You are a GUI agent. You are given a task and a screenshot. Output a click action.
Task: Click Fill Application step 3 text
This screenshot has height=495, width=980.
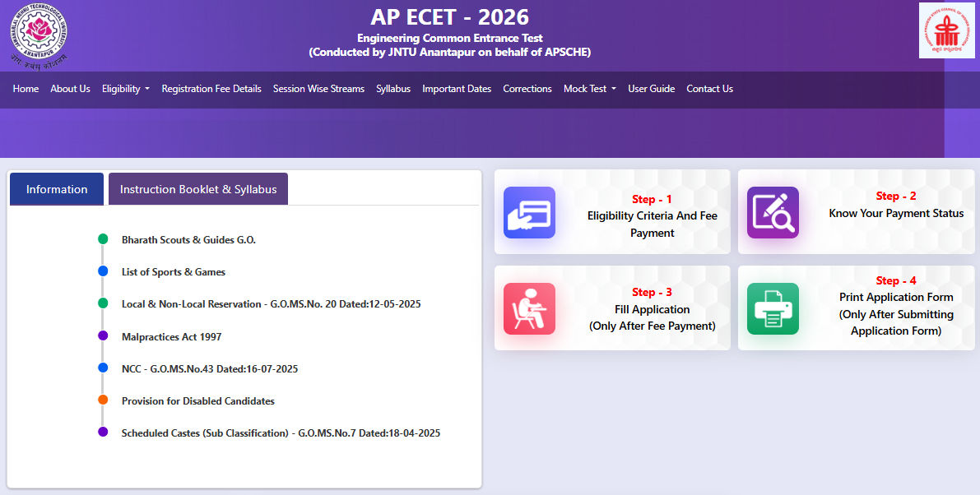click(x=653, y=317)
